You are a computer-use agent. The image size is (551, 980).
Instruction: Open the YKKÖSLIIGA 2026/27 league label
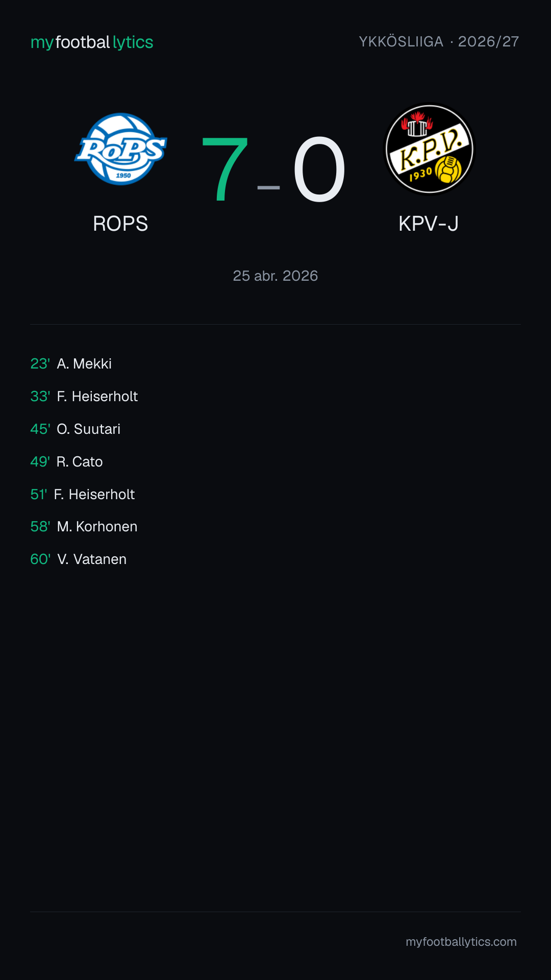(439, 41)
